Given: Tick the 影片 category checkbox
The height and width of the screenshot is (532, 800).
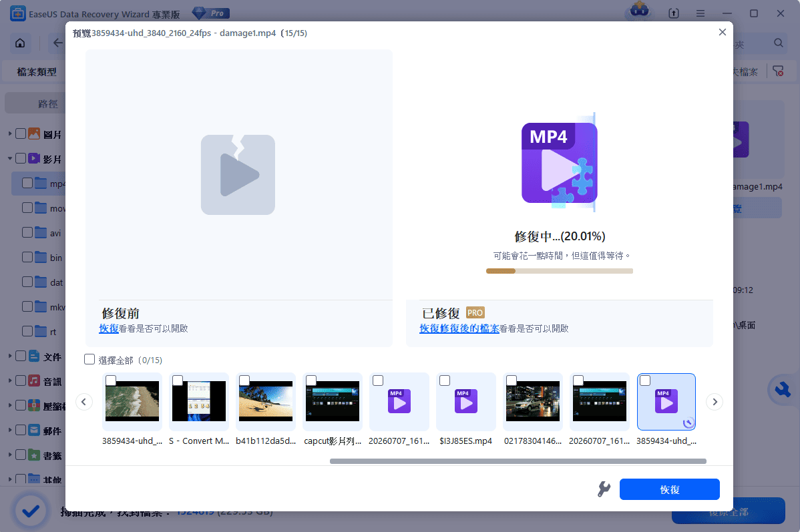Looking at the screenshot, I should (x=21, y=158).
